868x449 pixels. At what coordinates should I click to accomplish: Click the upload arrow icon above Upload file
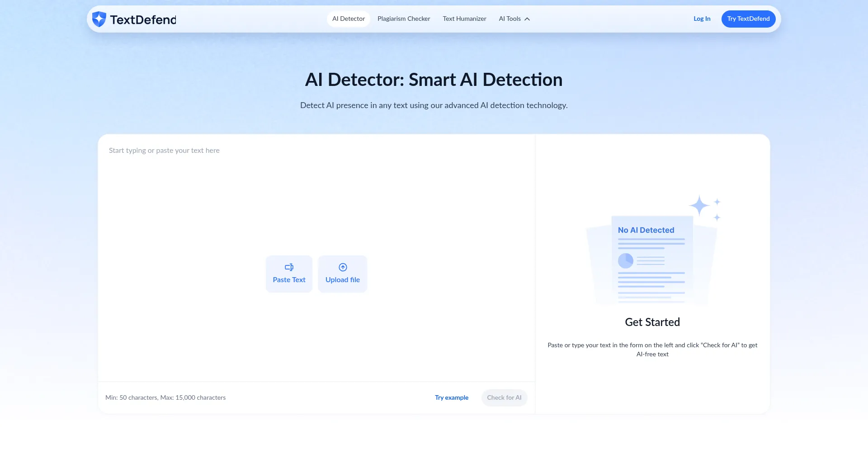(x=343, y=267)
